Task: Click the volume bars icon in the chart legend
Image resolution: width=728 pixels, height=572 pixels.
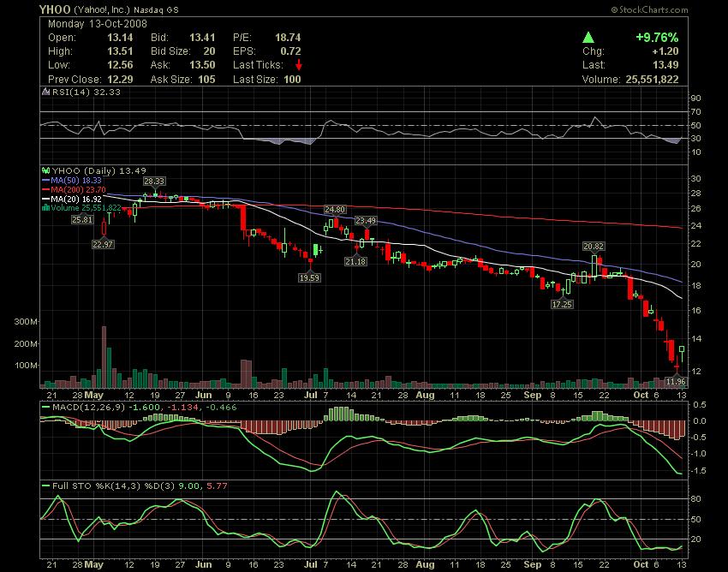Action: tap(45, 208)
